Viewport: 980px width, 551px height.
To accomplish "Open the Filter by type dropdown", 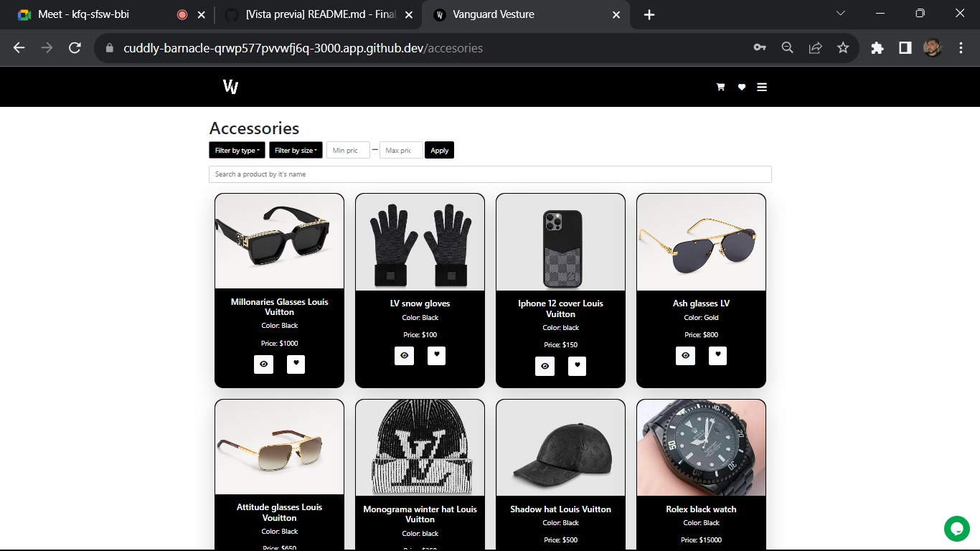I will [x=237, y=150].
